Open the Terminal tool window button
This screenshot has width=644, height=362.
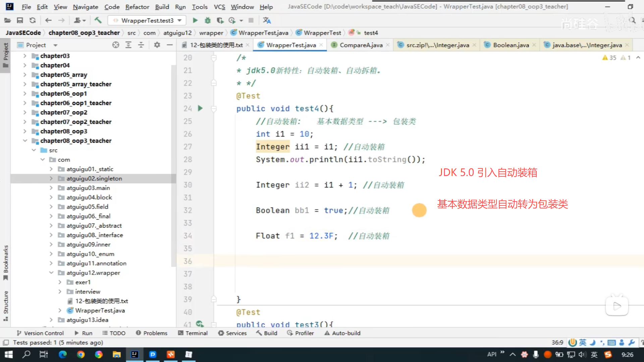coord(193,333)
